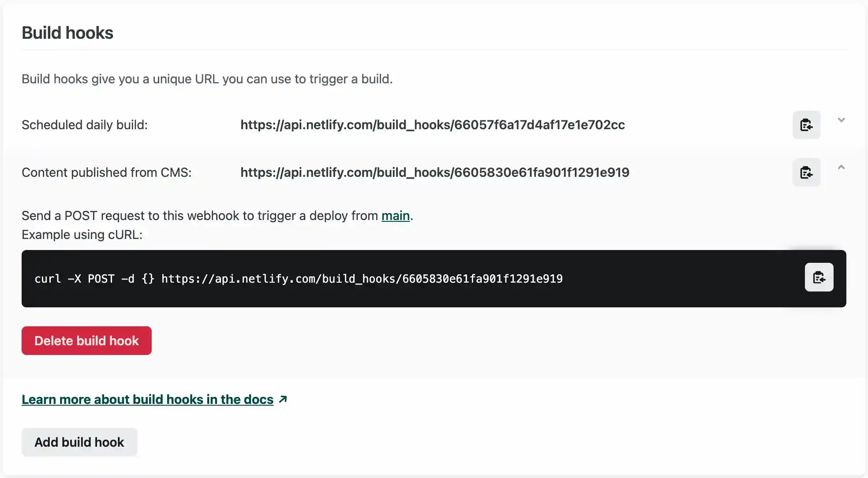Click the Build hooks section heading

tap(67, 33)
